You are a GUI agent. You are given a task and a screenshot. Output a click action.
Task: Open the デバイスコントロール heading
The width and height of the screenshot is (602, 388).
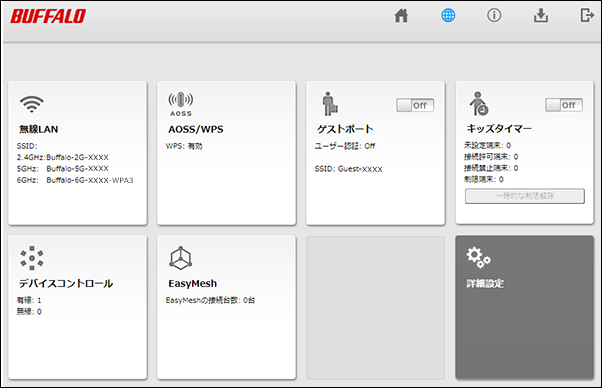tap(66, 284)
